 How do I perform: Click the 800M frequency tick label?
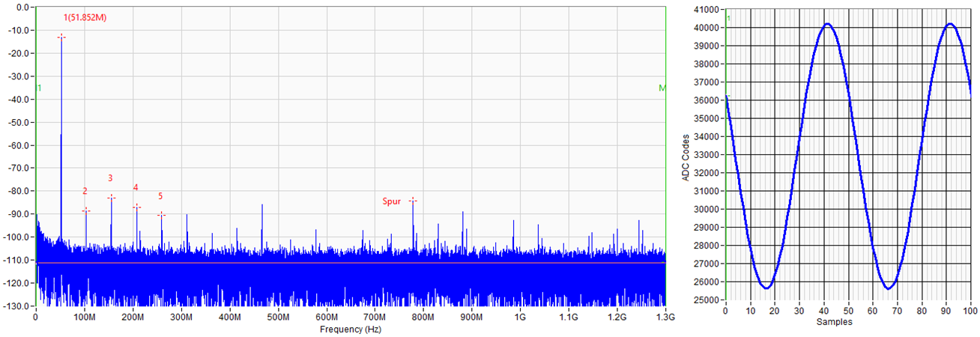[x=423, y=318]
